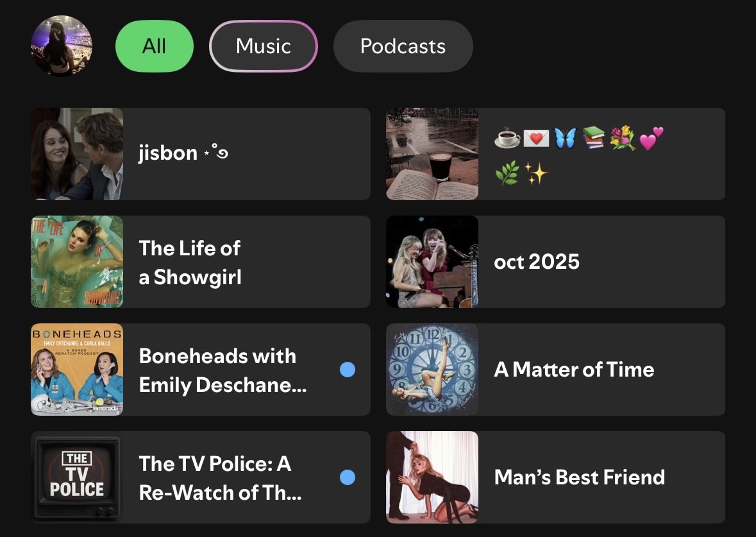
Task: Open The Life of a Showgirl cover
Action: coord(77,262)
